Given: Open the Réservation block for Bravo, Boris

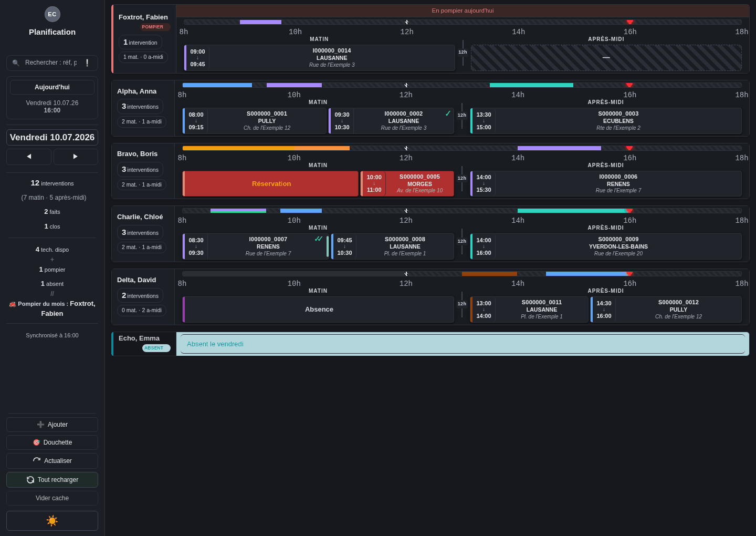Looking at the screenshot, I should (270, 184).
